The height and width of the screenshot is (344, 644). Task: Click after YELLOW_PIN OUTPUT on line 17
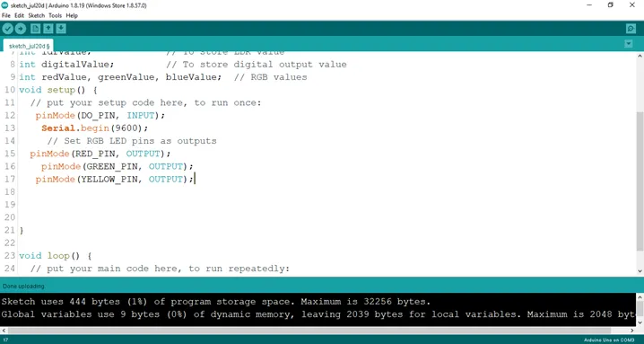point(195,179)
